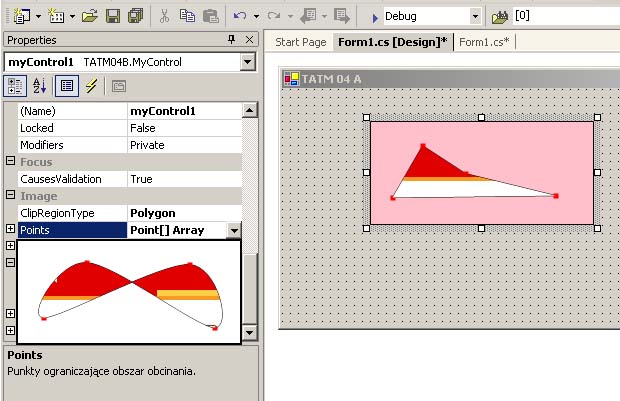Save the current file with floppy icon
The height and width of the screenshot is (401, 620).
tap(113, 16)
